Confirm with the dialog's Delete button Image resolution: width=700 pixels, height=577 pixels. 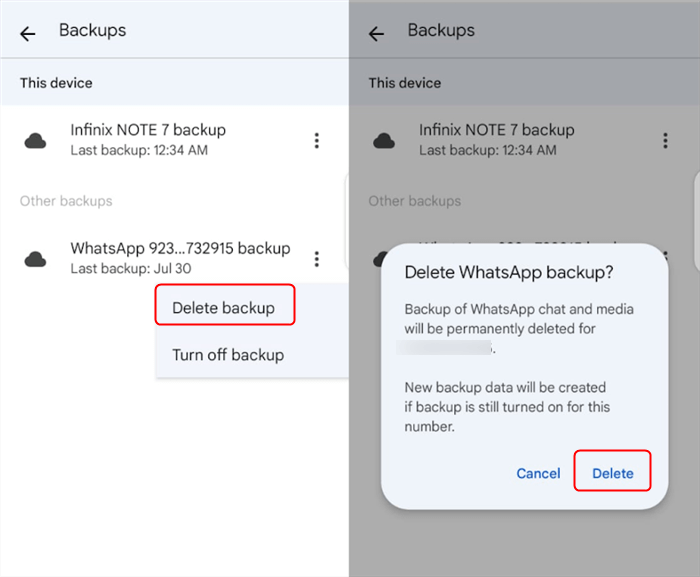[612, 473]
